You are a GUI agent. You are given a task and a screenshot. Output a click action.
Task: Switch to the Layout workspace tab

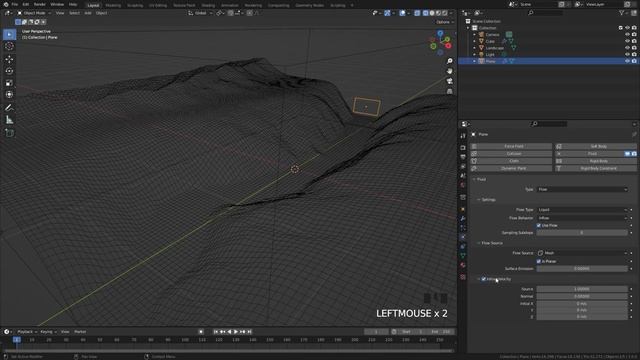pos(93,5)
